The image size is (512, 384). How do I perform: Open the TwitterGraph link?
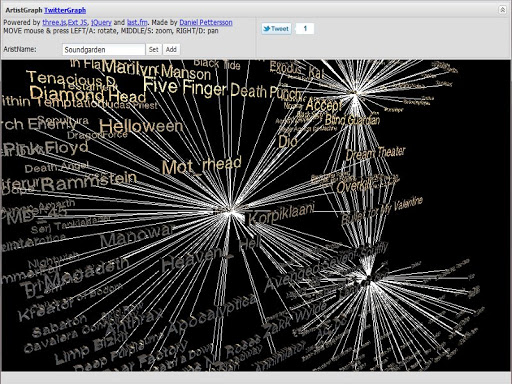point(65,10)
